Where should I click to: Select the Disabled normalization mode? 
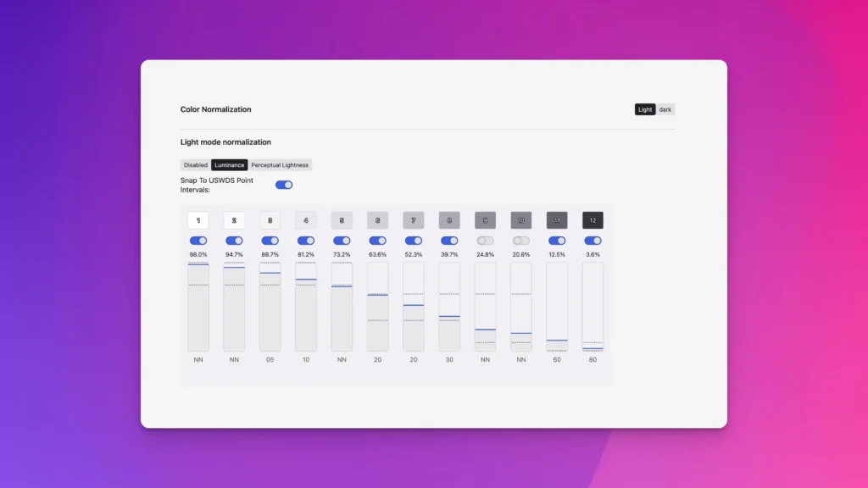195,164
